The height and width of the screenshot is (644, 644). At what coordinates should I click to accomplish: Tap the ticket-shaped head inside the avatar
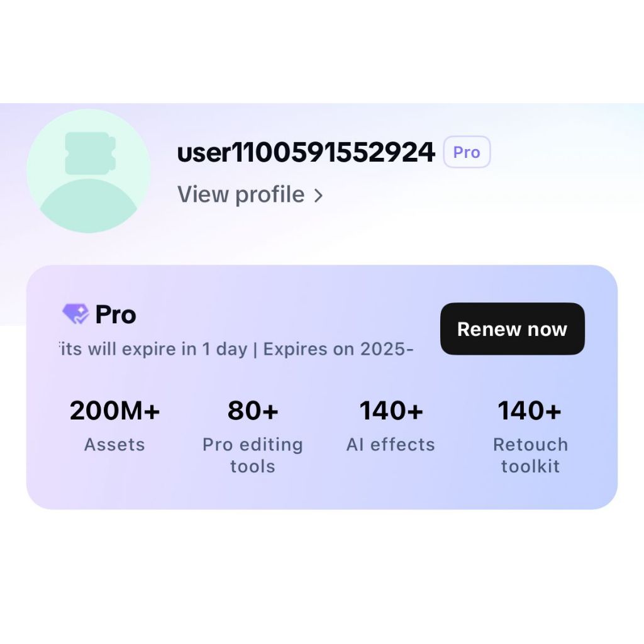coord(91,153)
